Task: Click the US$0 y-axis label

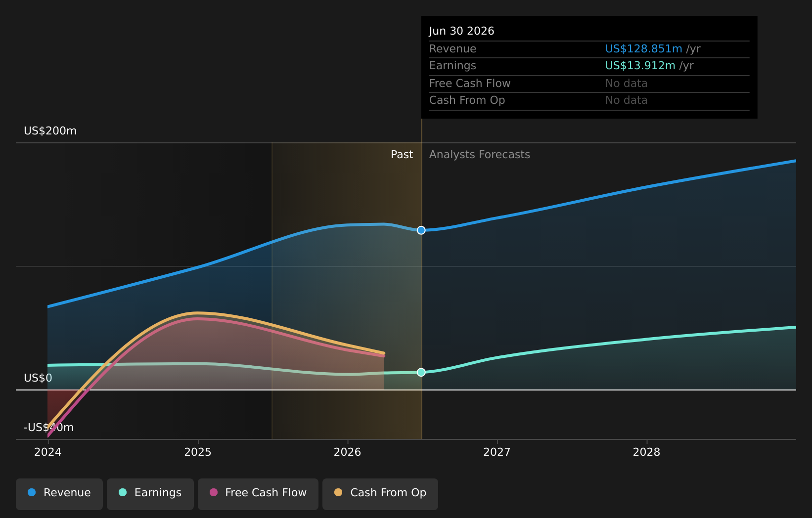Action: point(38,378)
